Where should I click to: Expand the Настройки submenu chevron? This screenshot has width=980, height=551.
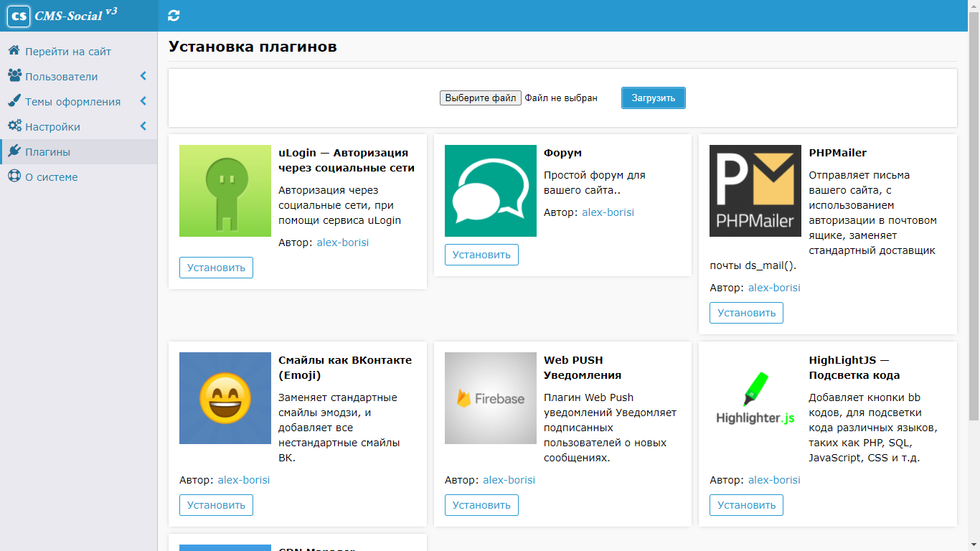click(143, 126)
